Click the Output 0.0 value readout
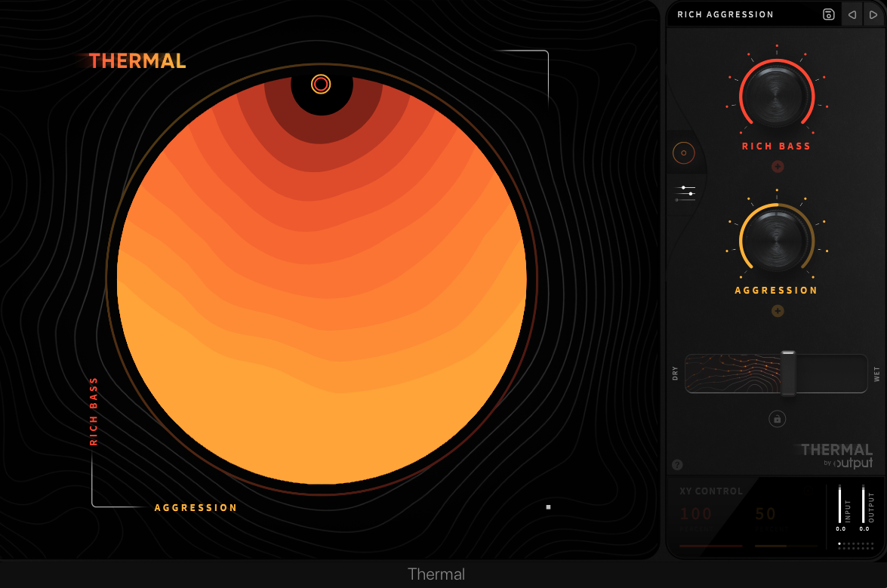Screen dimensions: 887x588 [x=864, y=529]
